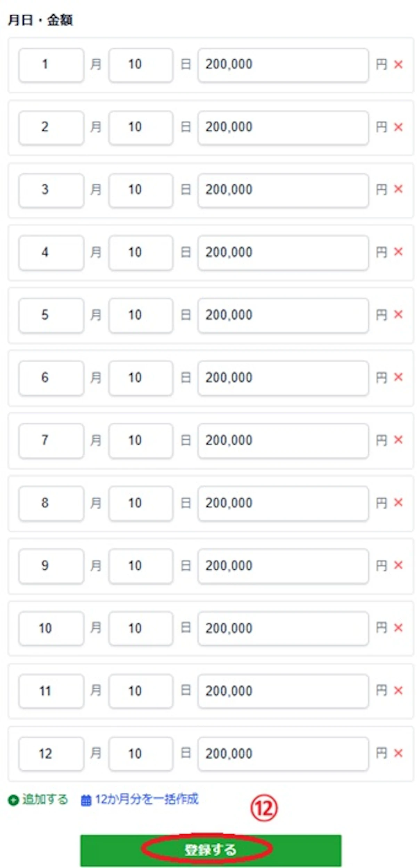Click the green plus 追加する icon
This screenshot has width=417, height=868.
tap(13, 800)
